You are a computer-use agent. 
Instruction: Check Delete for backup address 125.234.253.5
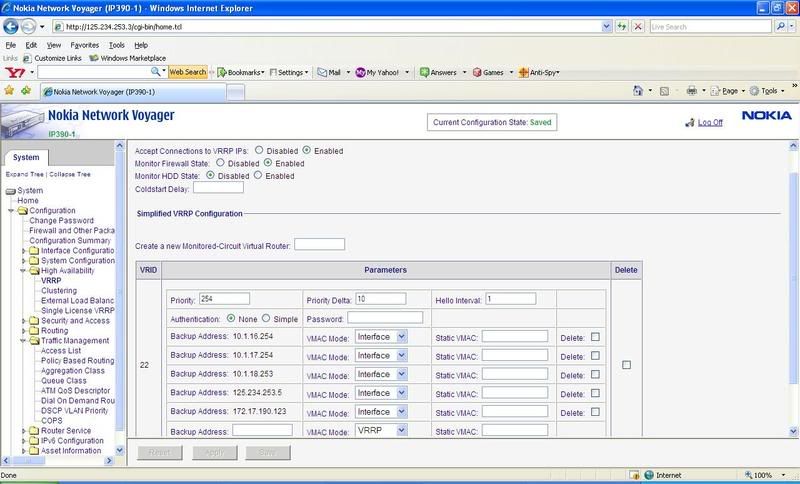point(595,393)
